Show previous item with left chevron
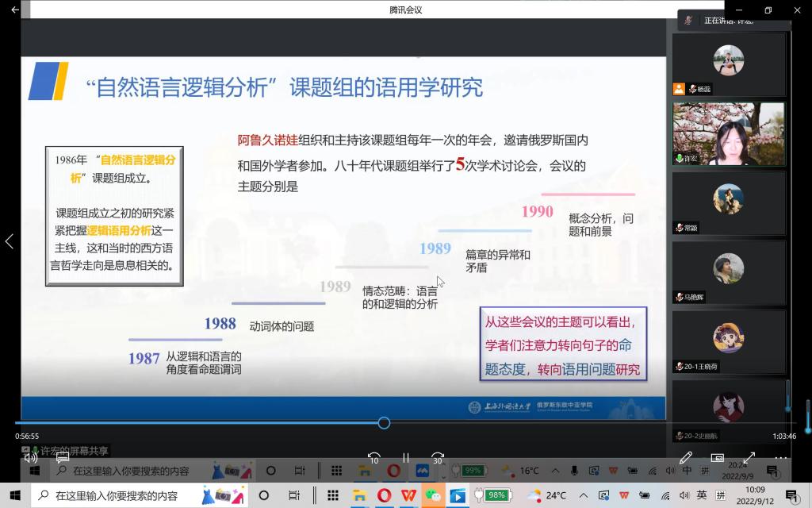 click(10, 241)
